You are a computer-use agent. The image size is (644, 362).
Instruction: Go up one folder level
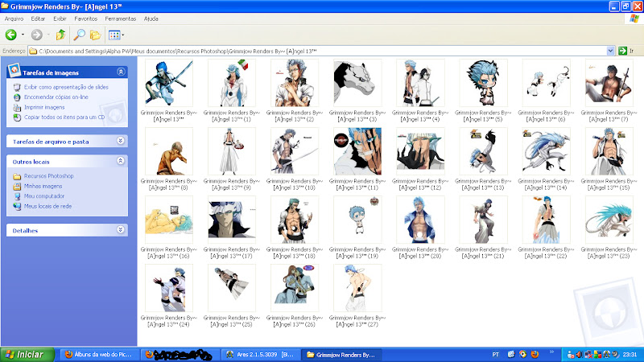(x=61, y=35)
